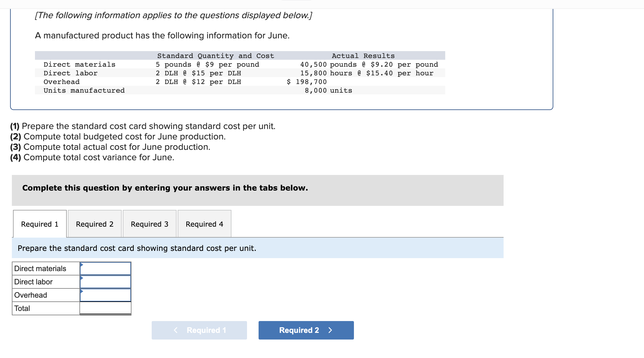Click the right-chevron on Required 2 button
Screen dimensions: 644x358
coord(330,330)
